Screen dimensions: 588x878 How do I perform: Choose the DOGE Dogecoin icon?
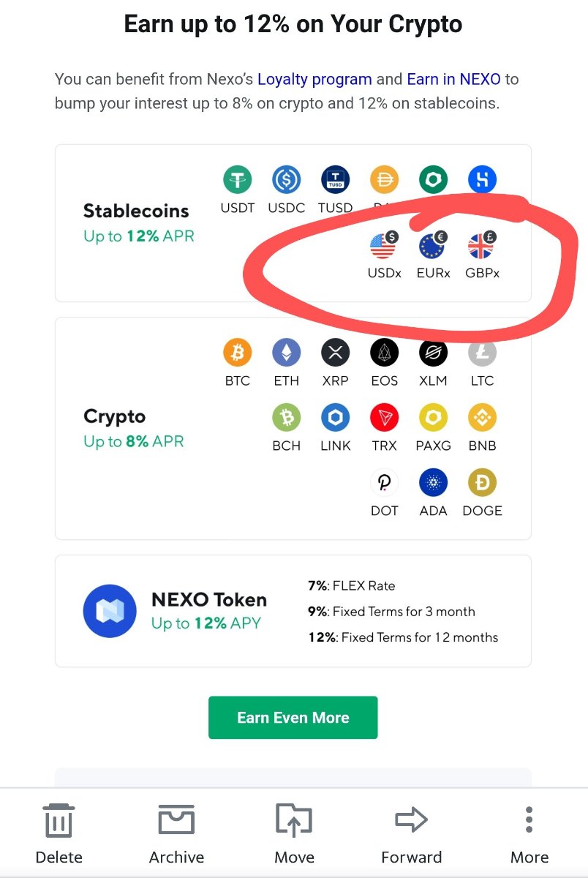click(482, 483)
